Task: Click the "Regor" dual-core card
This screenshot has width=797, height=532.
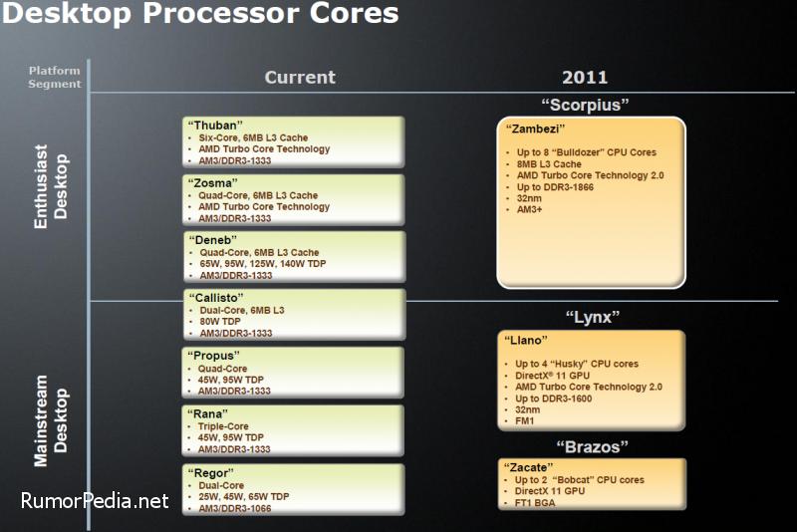Action: click(x=294, y=490)
